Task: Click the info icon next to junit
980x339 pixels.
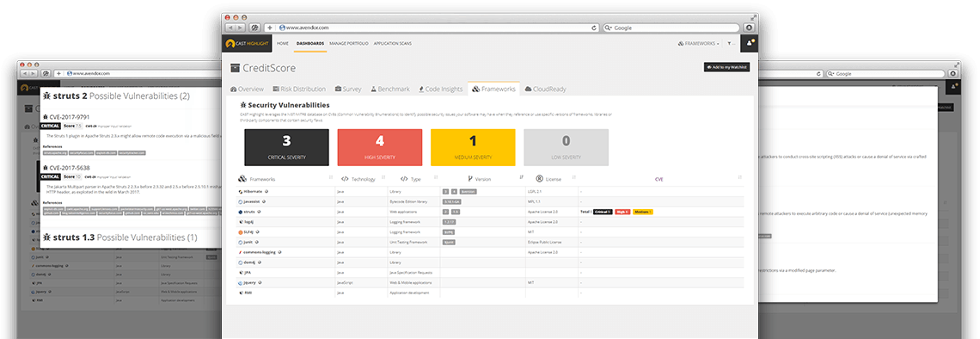Action: point(256,242)
